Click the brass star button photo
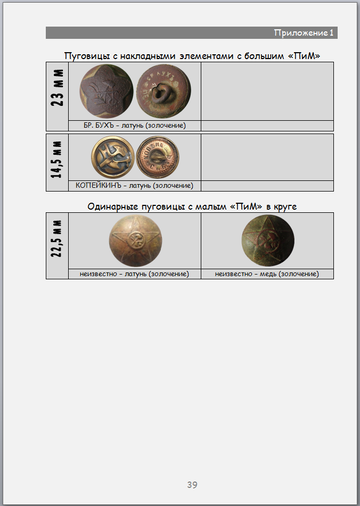Viewport: 360px width, 506px height. click(x=136, y=240)
